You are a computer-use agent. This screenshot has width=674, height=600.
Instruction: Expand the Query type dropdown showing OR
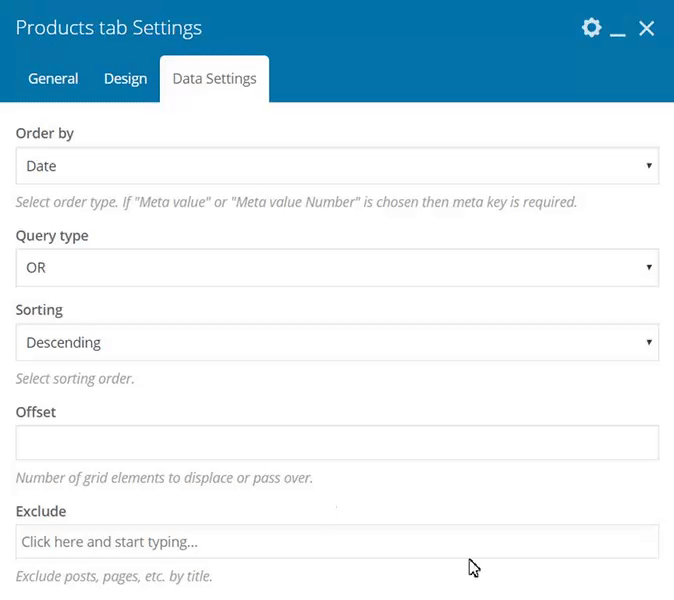[x=337, y=268]
